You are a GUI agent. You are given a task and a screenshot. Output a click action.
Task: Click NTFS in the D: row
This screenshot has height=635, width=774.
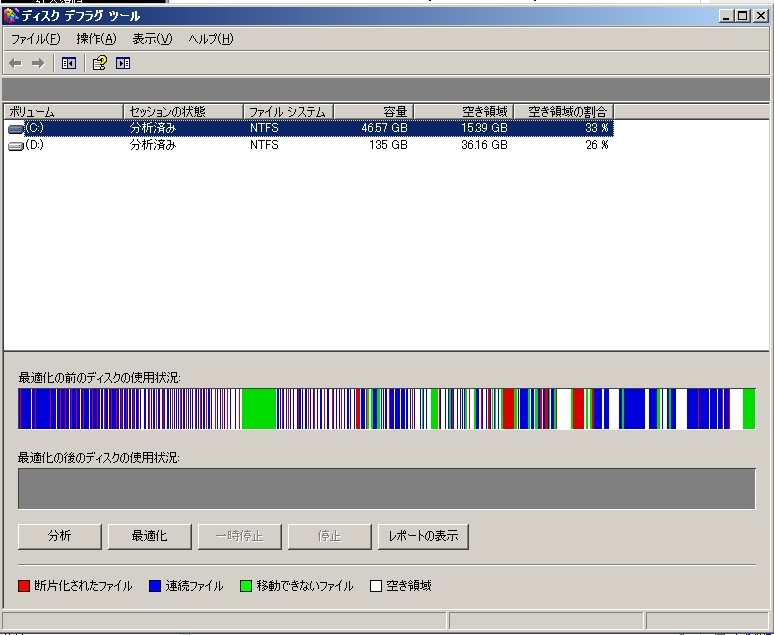264,145
